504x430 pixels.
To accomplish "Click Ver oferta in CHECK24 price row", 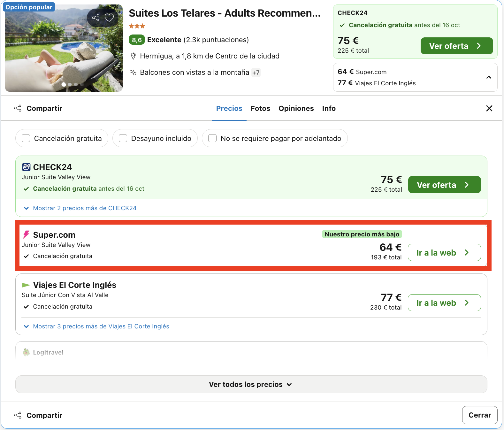I will pyautogui.click(x=444, y=185).
